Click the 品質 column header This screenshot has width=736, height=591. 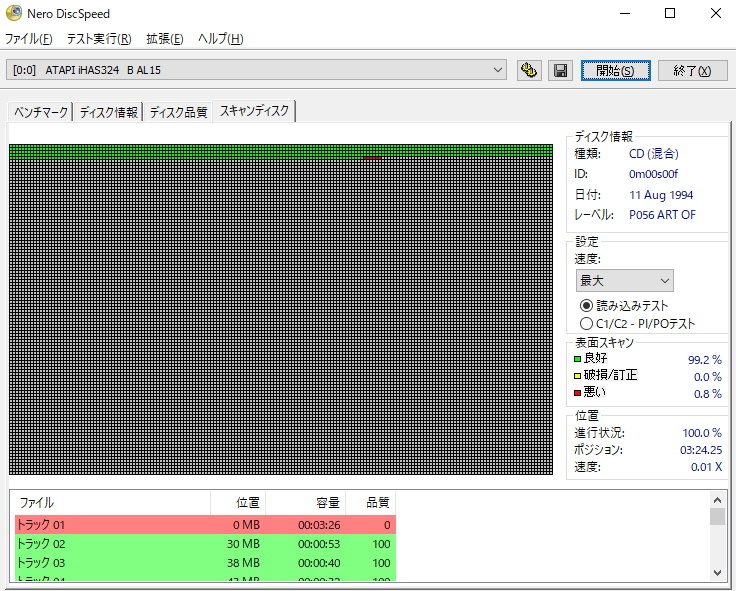(371, 503)
